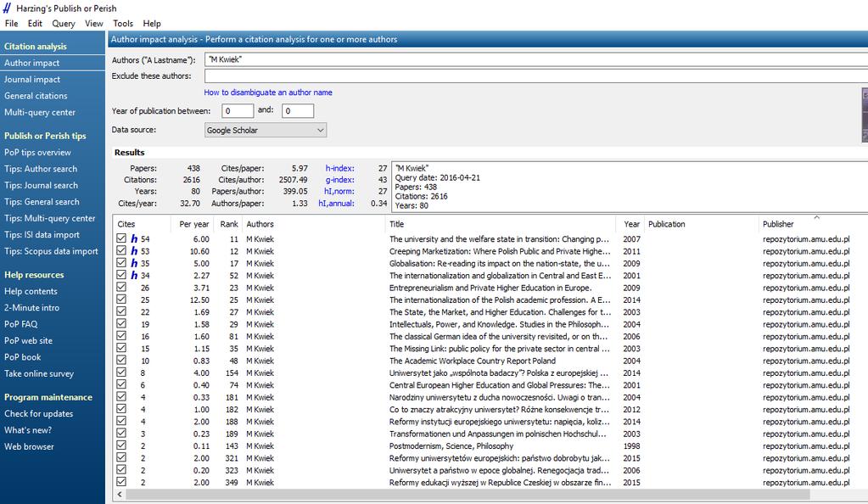
Task: Sort results by Title column header
Action: [501, 224]
